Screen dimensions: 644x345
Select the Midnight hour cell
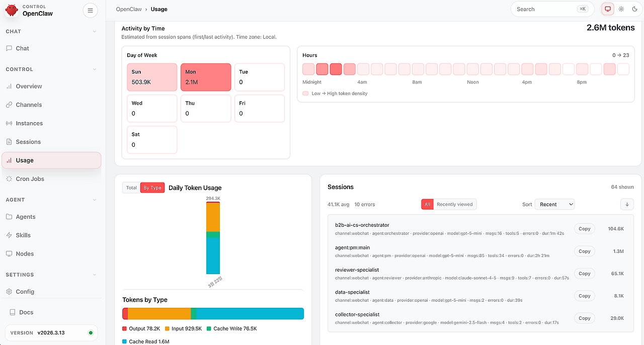tap(308, 69)
